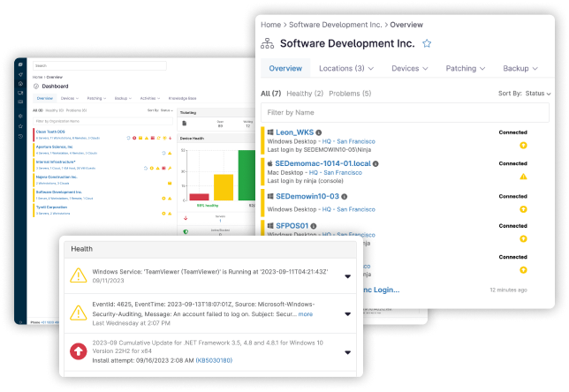The image size is (569, 392).
Task: Filter to Problems (5) devices
Action: click(x=350, y=94)
